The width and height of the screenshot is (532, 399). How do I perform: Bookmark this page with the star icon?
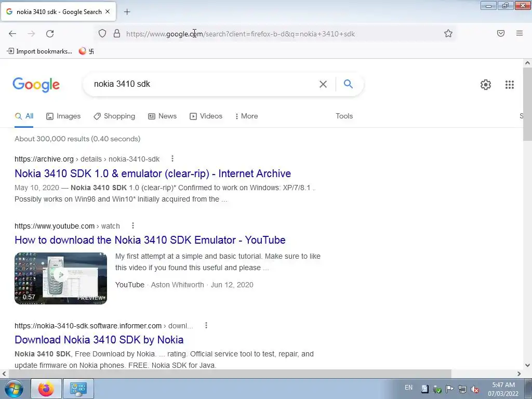click(448, 34)
